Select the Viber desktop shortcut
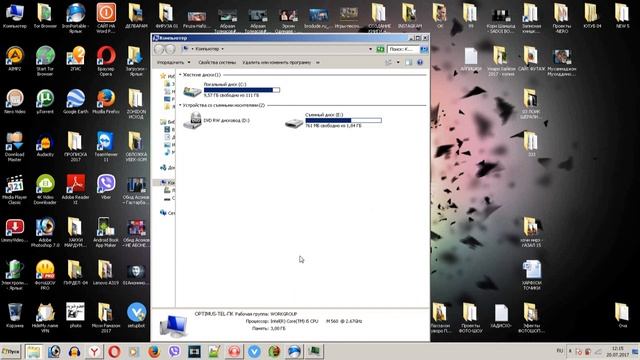This screenshot has width=640, height=360. tap(106, 188)
